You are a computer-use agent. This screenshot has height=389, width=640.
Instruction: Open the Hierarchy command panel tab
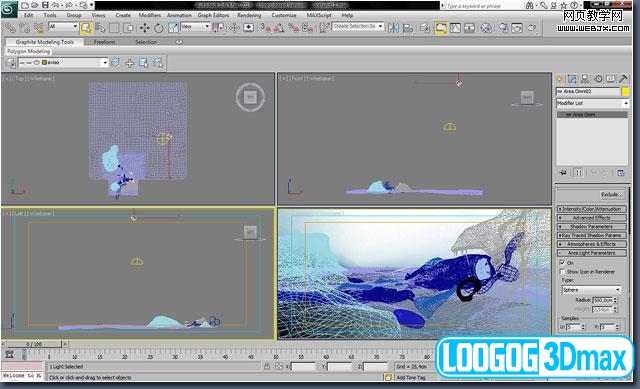tap(585, 79)
